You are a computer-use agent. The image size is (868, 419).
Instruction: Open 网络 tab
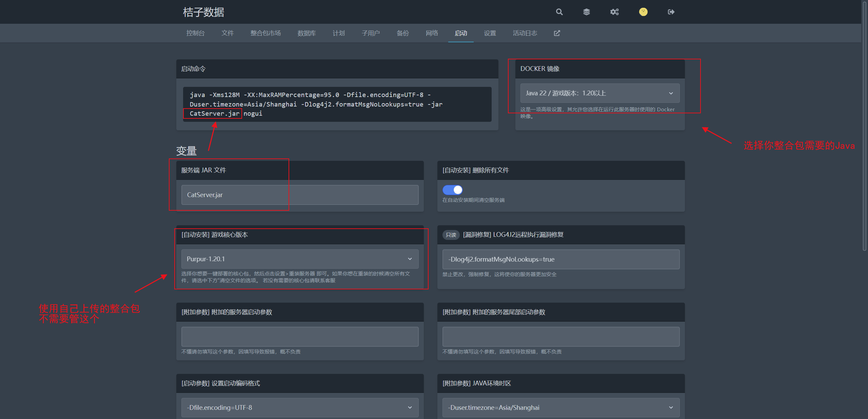(432, 33)
